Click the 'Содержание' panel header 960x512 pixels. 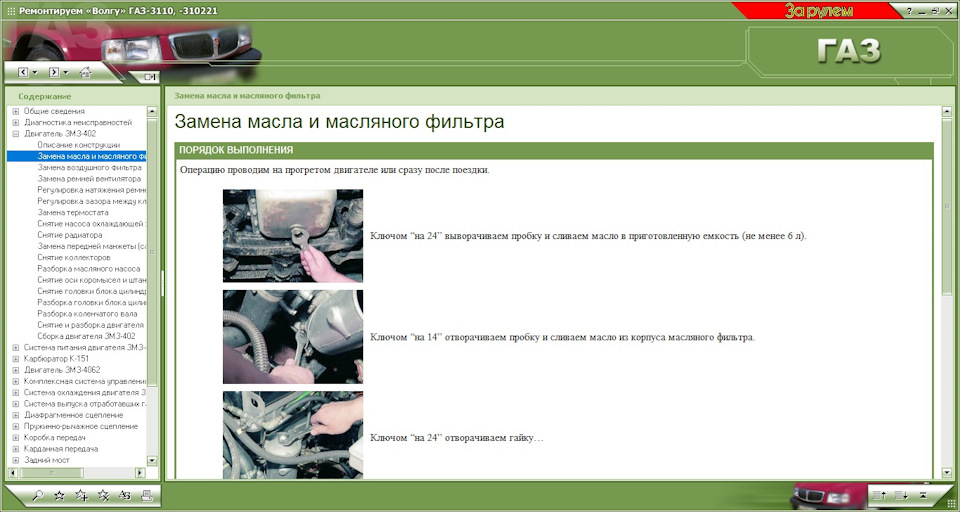click(x=45, y=96)
